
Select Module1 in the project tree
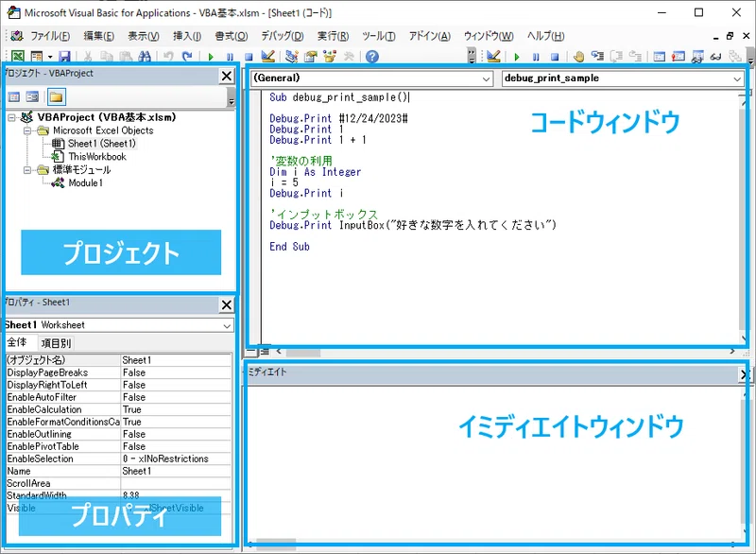[85, 182]
